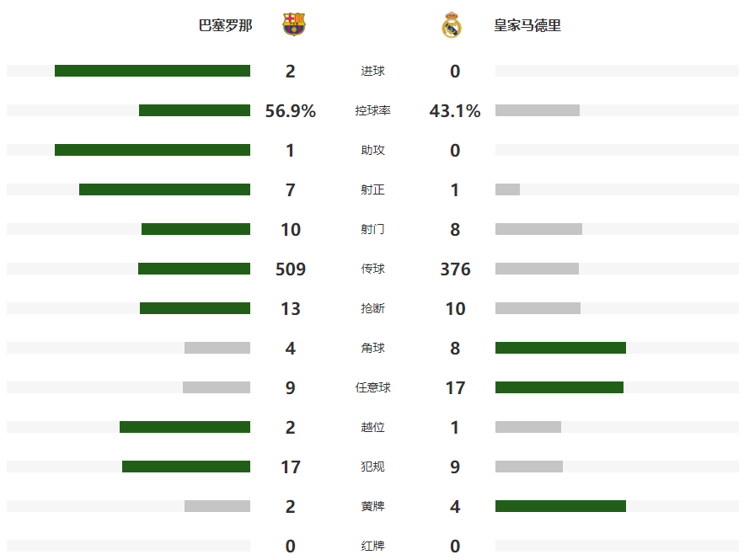The image size is (744, 560).
Task: Click Real Madrid's short shots-on-target bar
Action: (507, 189)
